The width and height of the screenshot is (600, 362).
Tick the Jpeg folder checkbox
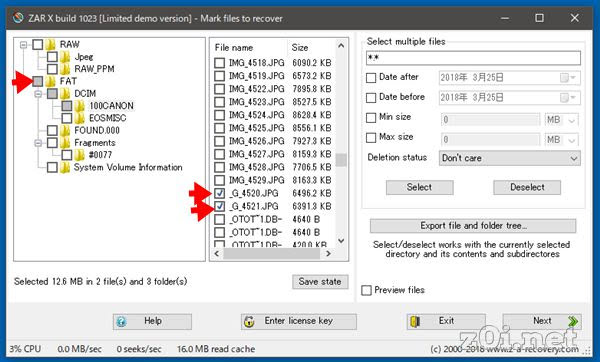click(52, 57)
